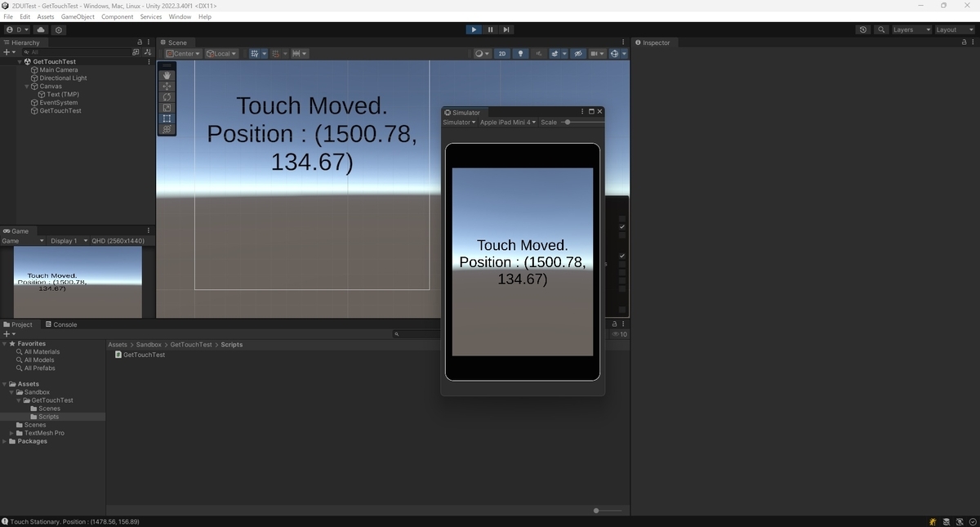Toggle scene lighting with the light bulb icon
980x527 pixels.
(x=520, y=53)
